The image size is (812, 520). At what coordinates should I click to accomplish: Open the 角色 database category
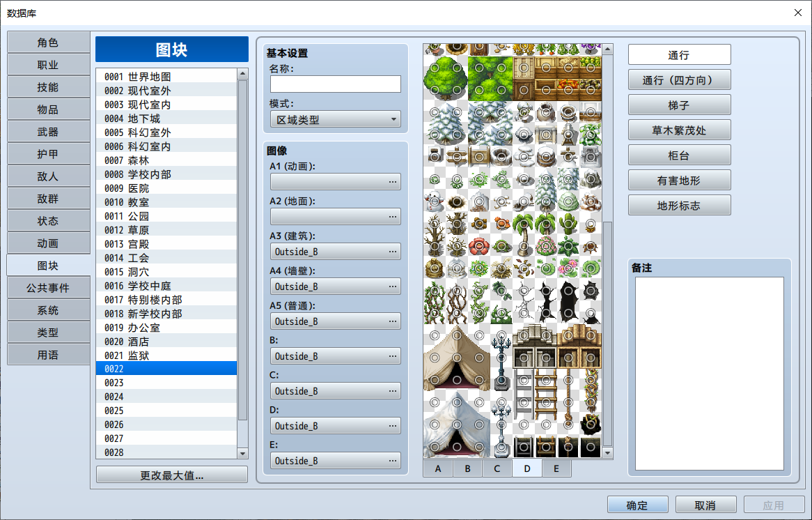[48, 43]
